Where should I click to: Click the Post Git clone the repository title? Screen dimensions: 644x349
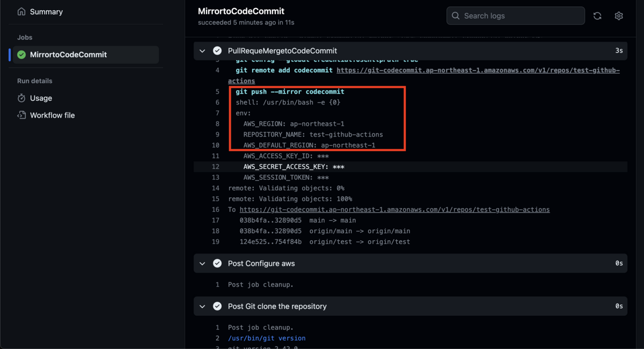277,306
